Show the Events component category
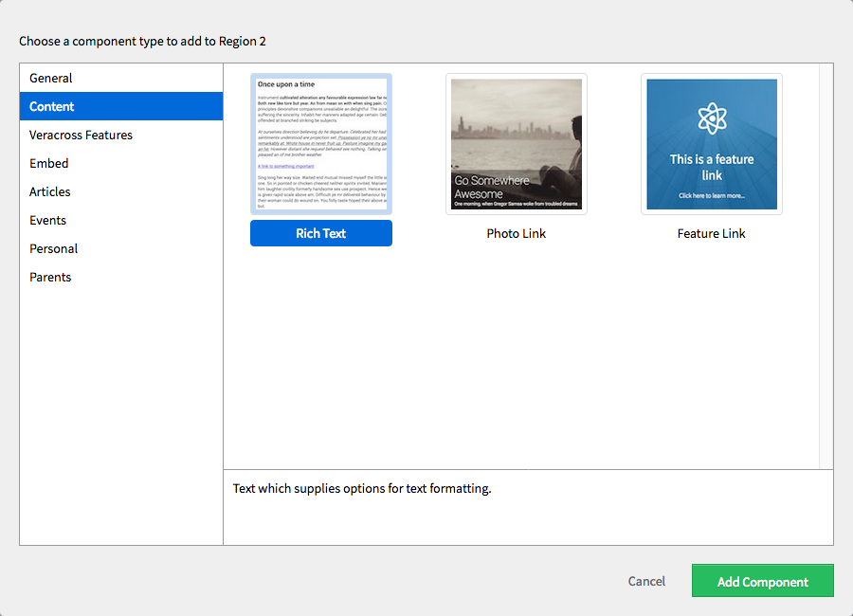Screen dimensions: 853x616 tap(120, 220)
